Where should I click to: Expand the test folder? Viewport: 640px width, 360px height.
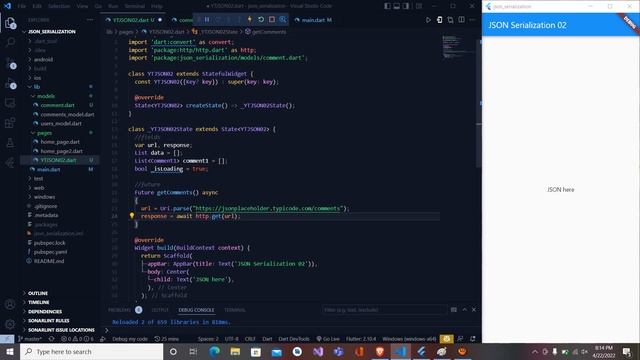[39, 178]
